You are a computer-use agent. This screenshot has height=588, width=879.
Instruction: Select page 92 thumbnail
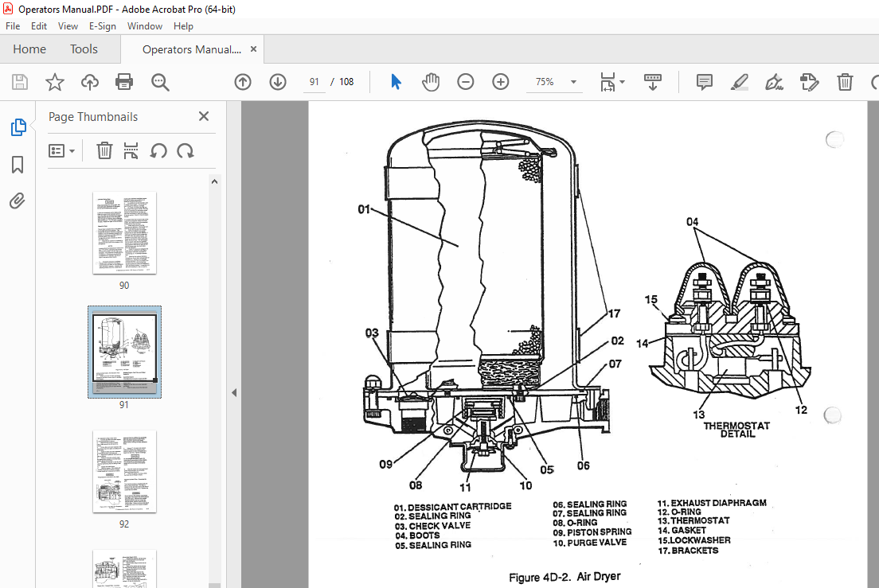tap(124, 472)
